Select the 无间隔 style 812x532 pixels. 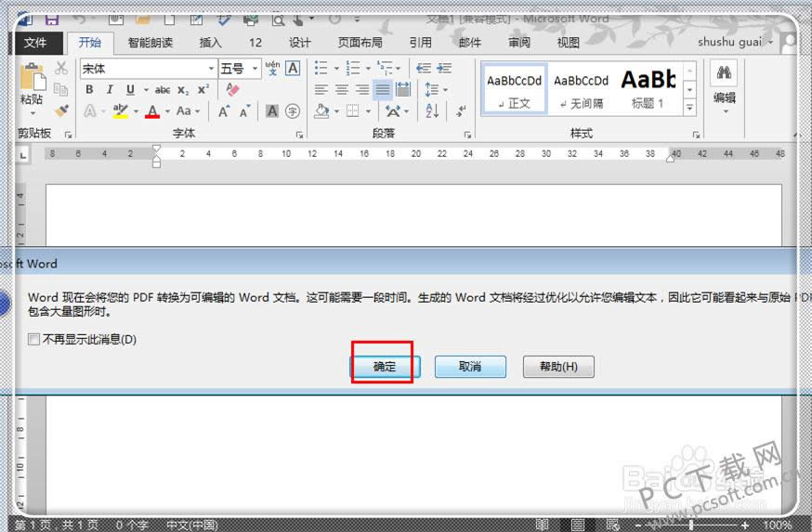pyautogui.click(x=581, y=89)
